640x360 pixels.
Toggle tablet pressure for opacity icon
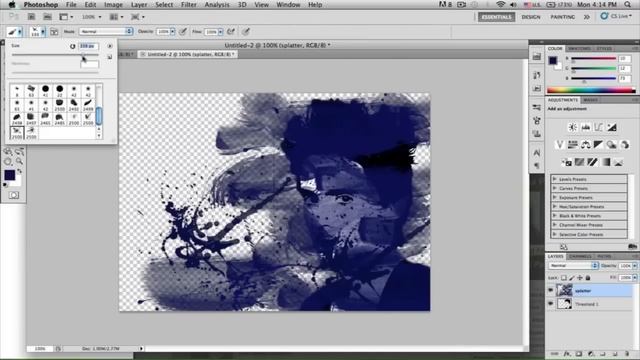click(x=183, y=31)
